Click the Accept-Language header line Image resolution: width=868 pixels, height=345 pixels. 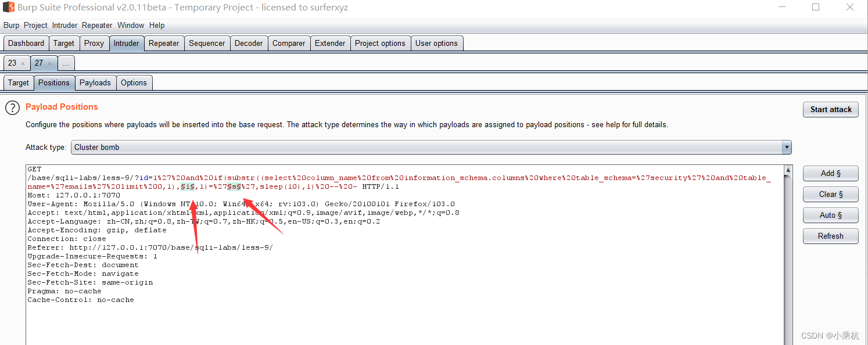(x=204, y=222)
